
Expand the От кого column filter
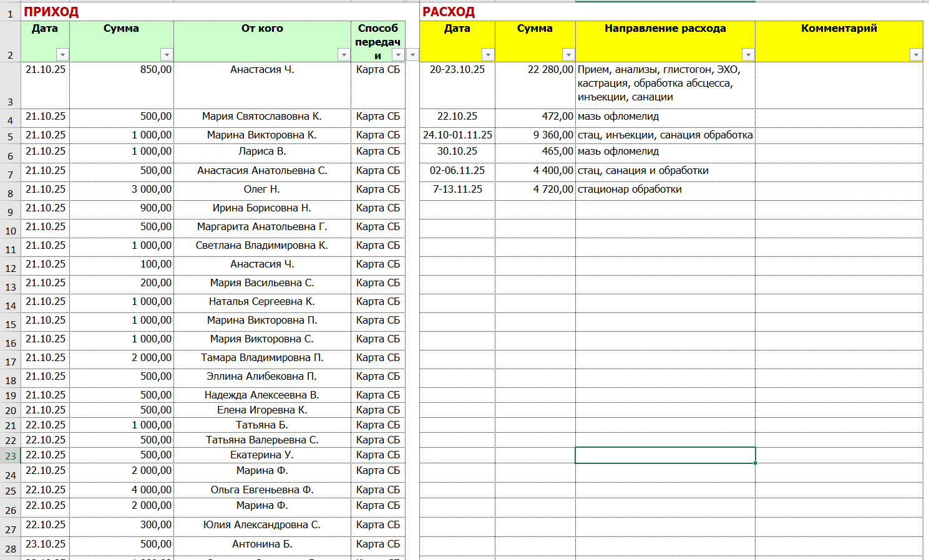(344, 55)
